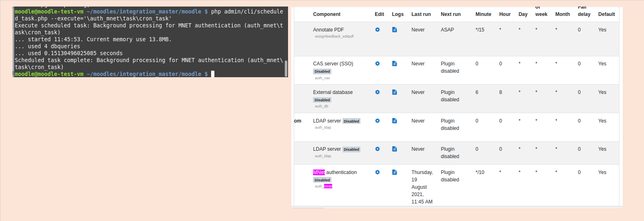Click the terminal window scrollbar

[x=286, y=68]
